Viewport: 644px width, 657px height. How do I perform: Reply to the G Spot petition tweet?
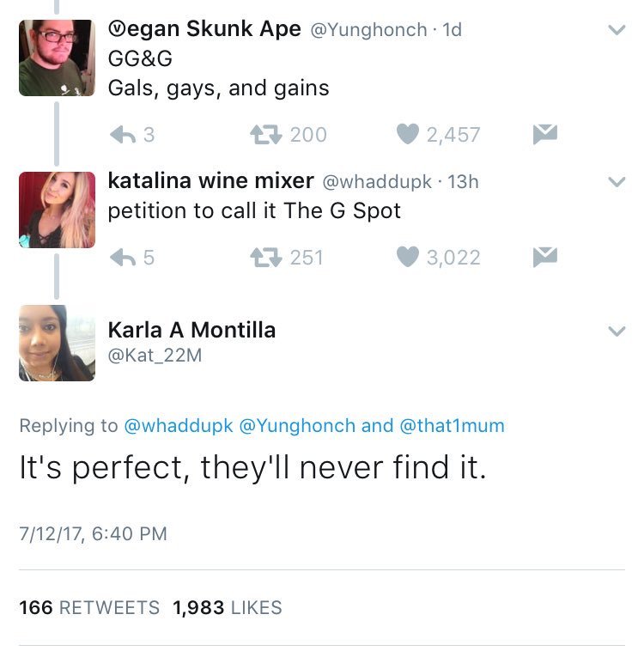[124, 257]
